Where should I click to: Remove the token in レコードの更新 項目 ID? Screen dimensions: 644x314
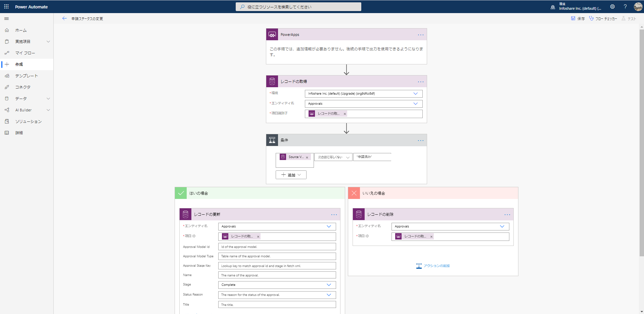click(x=258, y=237)
